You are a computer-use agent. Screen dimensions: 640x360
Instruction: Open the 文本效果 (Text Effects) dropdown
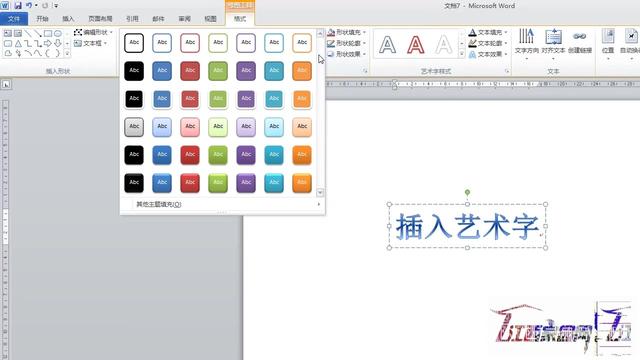tap(488, 54)
